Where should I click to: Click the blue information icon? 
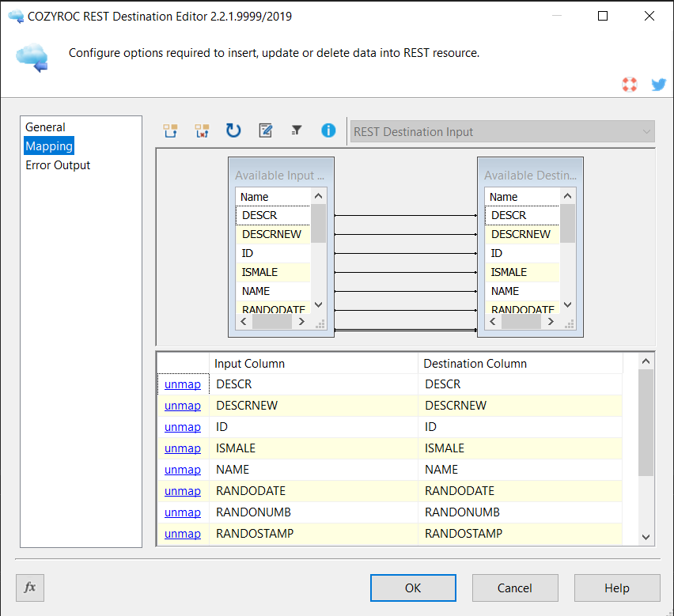[x=328, y=131]
